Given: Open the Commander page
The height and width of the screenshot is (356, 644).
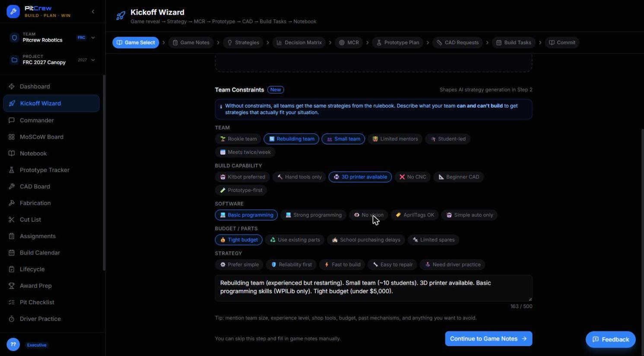Looking at the screenshot, I should pos(51,120).
